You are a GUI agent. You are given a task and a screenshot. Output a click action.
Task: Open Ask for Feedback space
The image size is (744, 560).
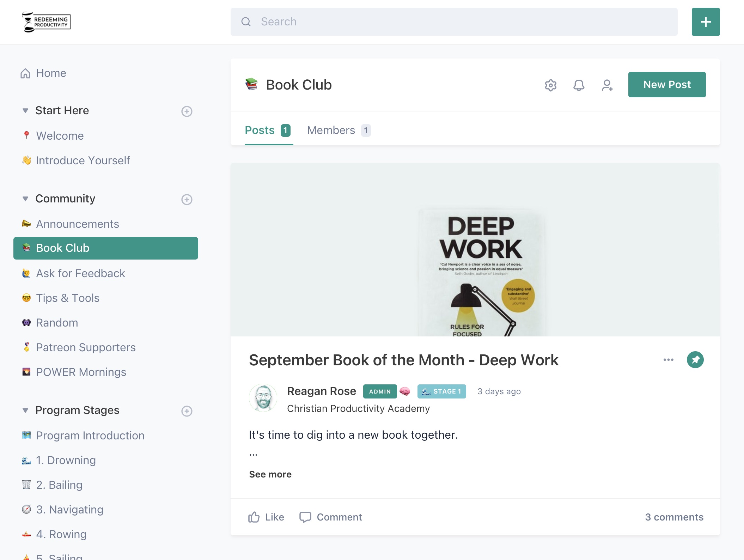coord(80,273)
